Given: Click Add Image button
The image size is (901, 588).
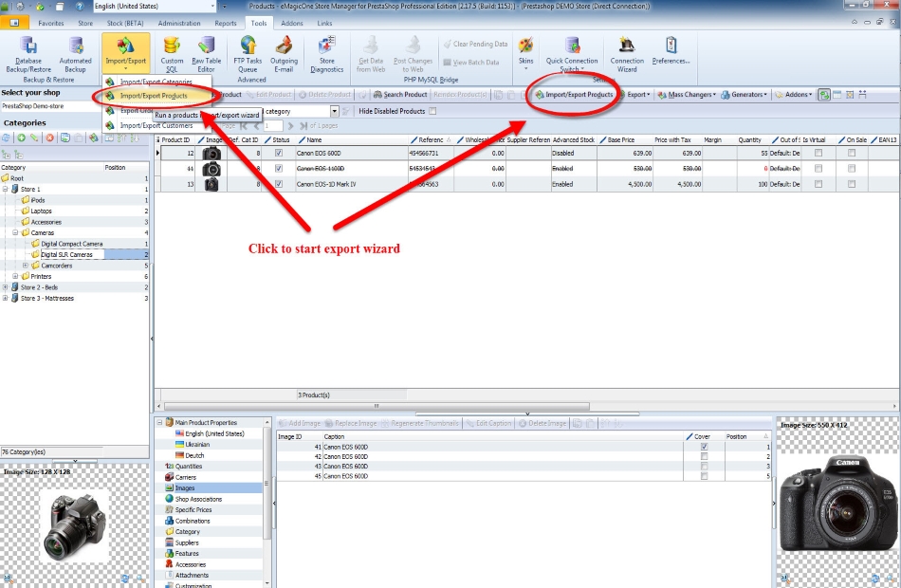Looking at the screenshot, I should coord(300,423).
